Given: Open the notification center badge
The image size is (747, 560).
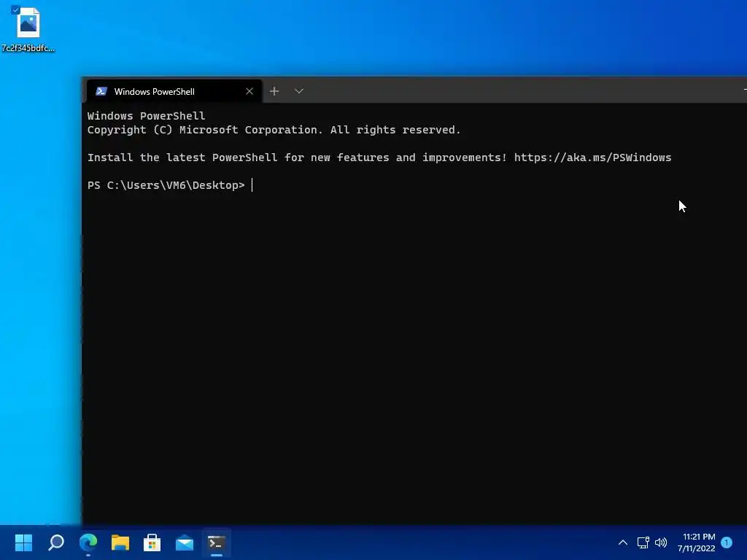Looking at the screenshot, I should [x=727, y=542].
